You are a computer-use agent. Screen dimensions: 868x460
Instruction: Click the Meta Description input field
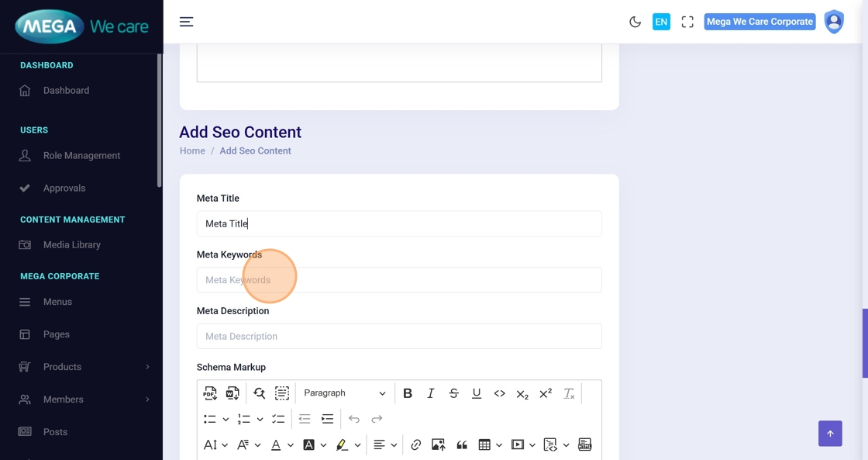coord(398,337)
